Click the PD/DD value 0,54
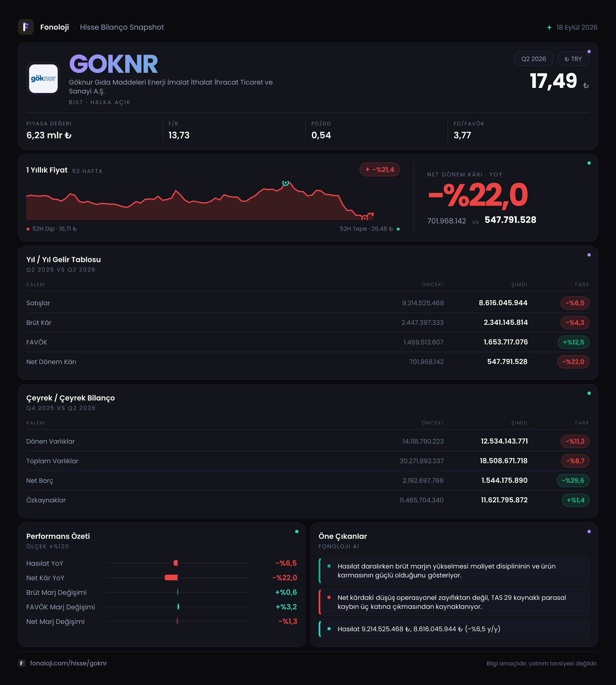Screen dimensions: 616x685 (321, 135)
